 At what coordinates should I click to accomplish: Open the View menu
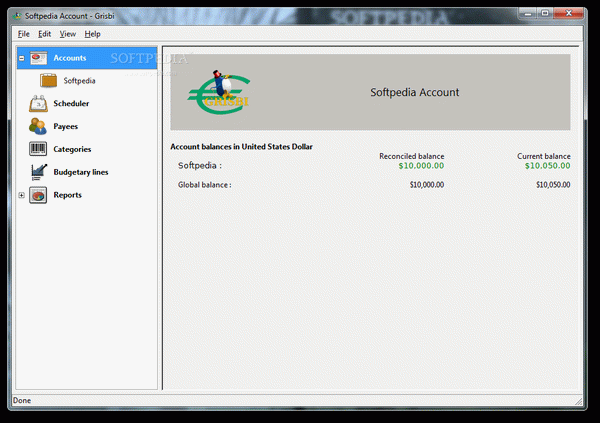tap(68, 34)
